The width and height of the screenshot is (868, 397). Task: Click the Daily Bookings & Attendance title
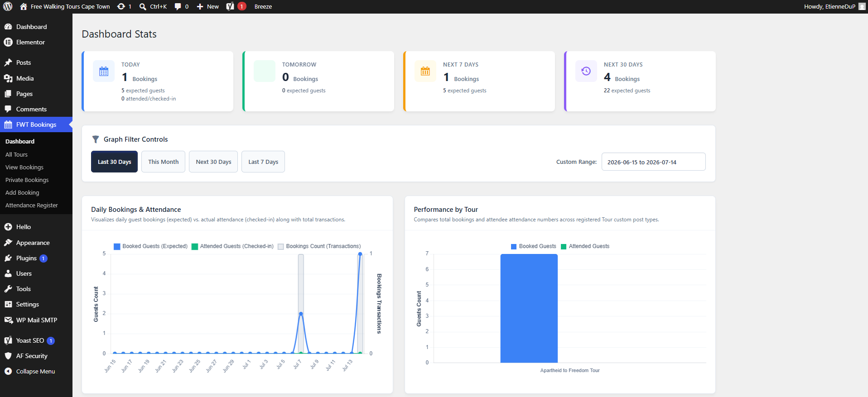pyautogui.click(x=136, y=210)
